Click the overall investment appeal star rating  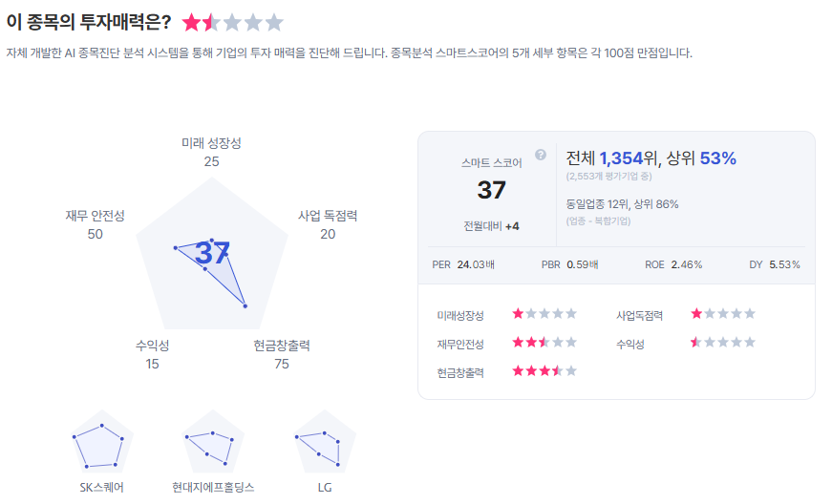click(233, 22)
